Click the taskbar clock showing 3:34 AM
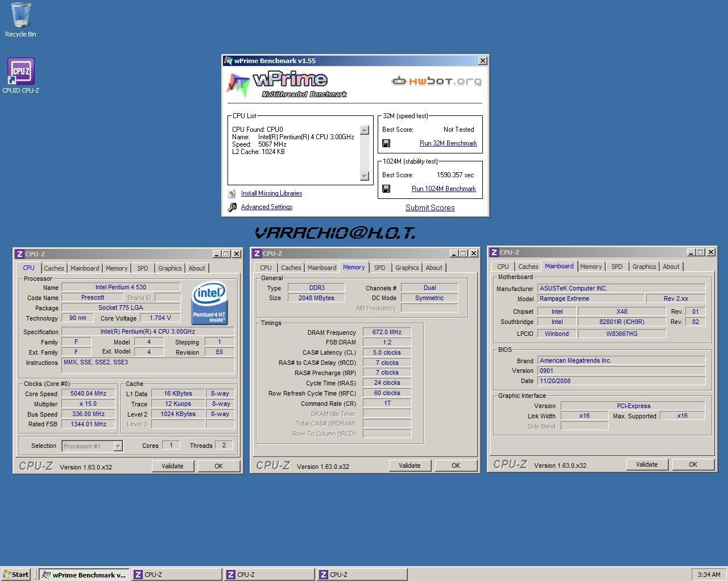Screen dimensions: 728x582 tap(709, 575)
